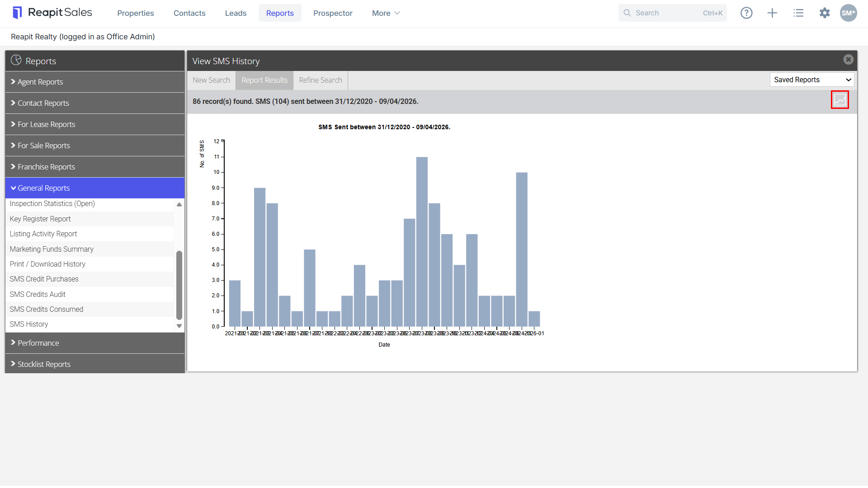Click the plus add-new icon

772,13
